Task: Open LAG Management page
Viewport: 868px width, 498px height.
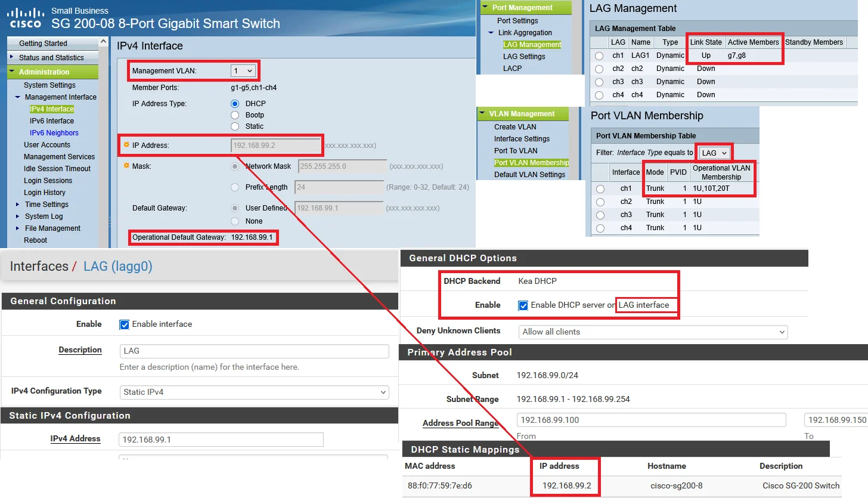Action: (532, 45)
